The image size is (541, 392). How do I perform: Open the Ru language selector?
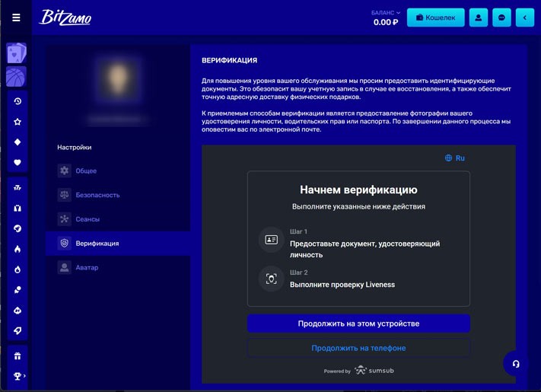[455, 158]
